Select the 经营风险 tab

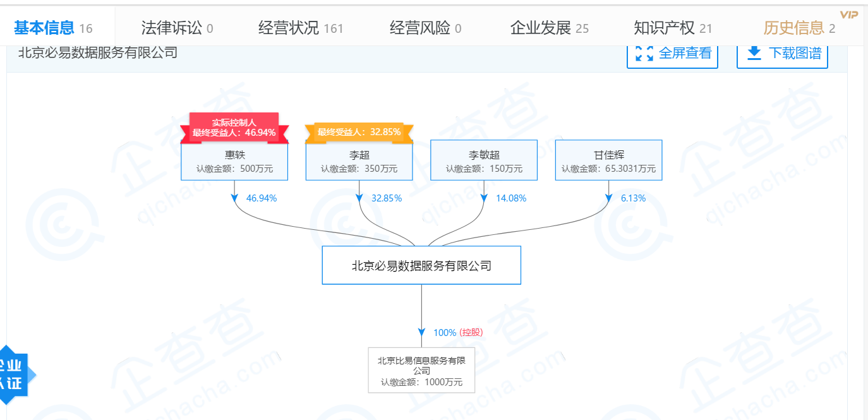[426, 28]
